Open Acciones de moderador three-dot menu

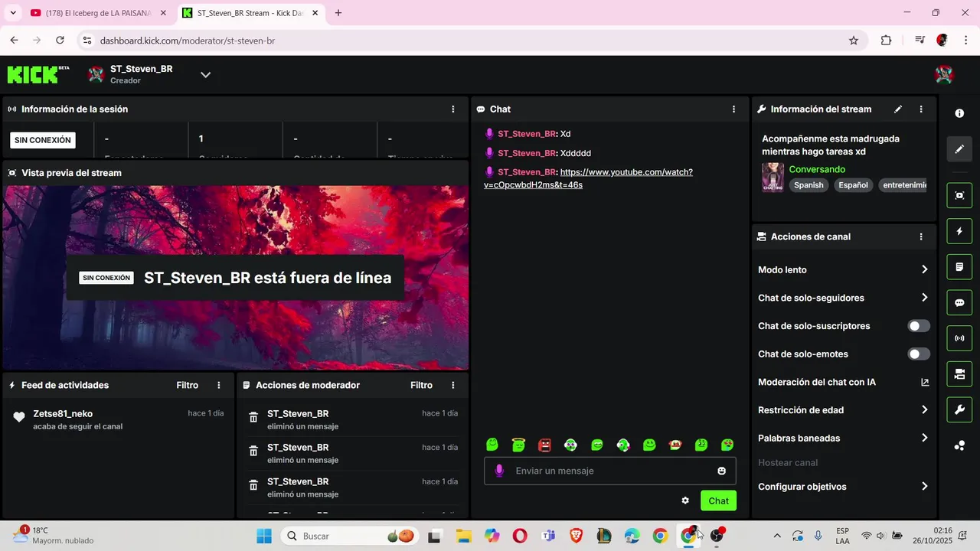[x=453, y=386]
